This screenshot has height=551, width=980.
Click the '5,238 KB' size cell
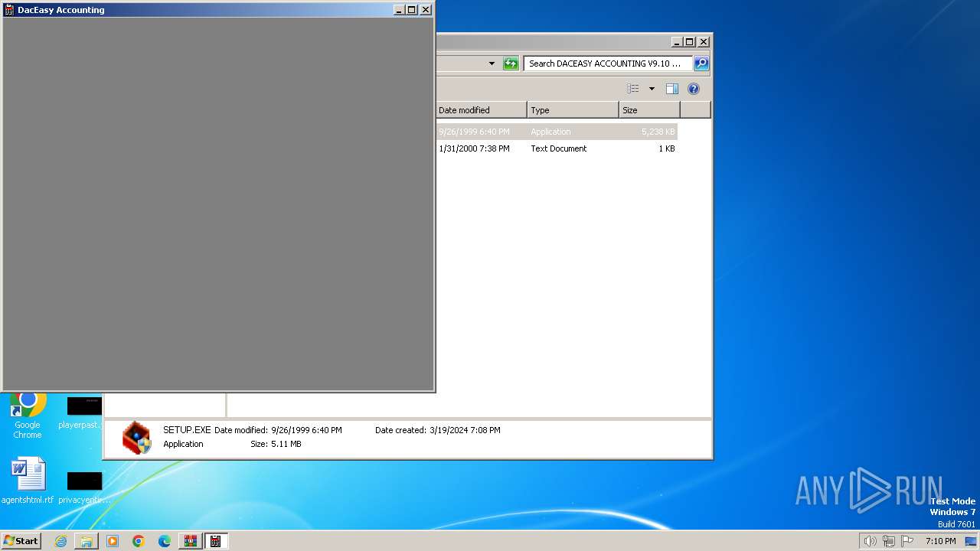click(x=658, y=132)
